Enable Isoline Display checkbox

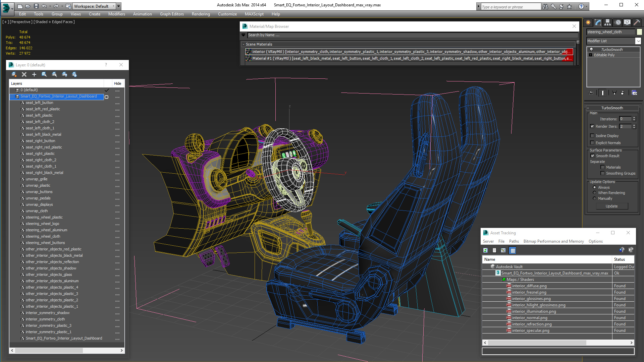pos(592,136)
